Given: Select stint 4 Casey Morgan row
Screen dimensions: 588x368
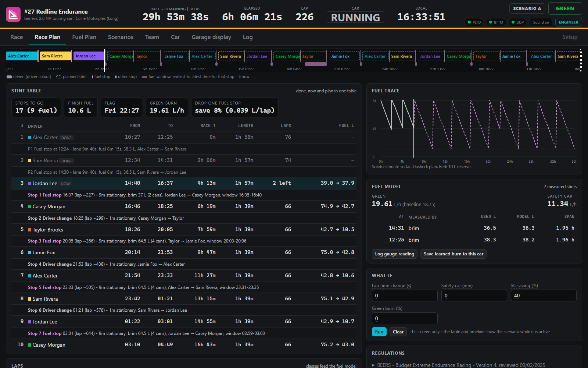Looking at the screenshot, I should 184,206.
